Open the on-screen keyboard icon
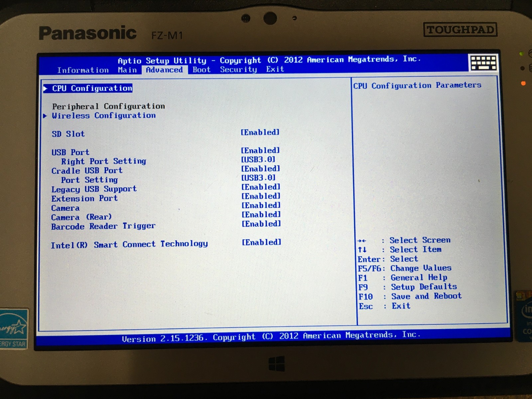This screenshot has height=399, width=532. pos(483,63)
